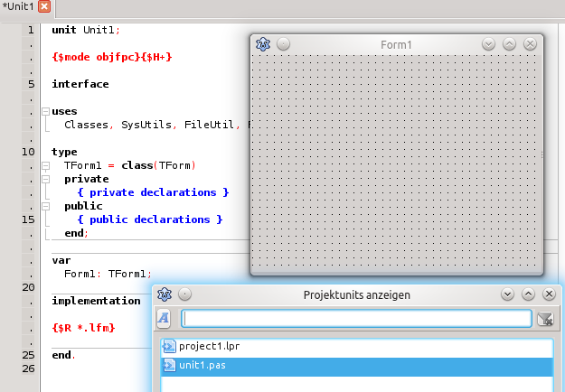Viewport: 565px width, 392px height.
Task: Collapse the TForm1 class fold marker
Action: click(45, 166)
